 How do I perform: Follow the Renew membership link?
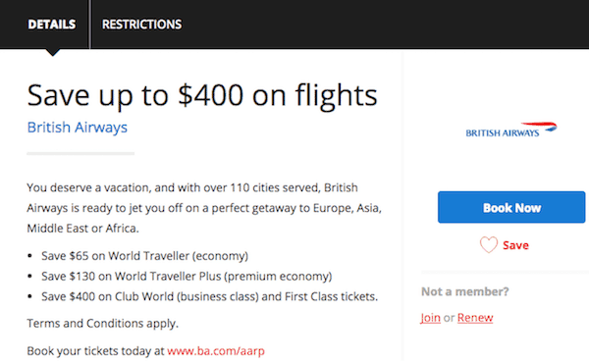coord(475,318)
